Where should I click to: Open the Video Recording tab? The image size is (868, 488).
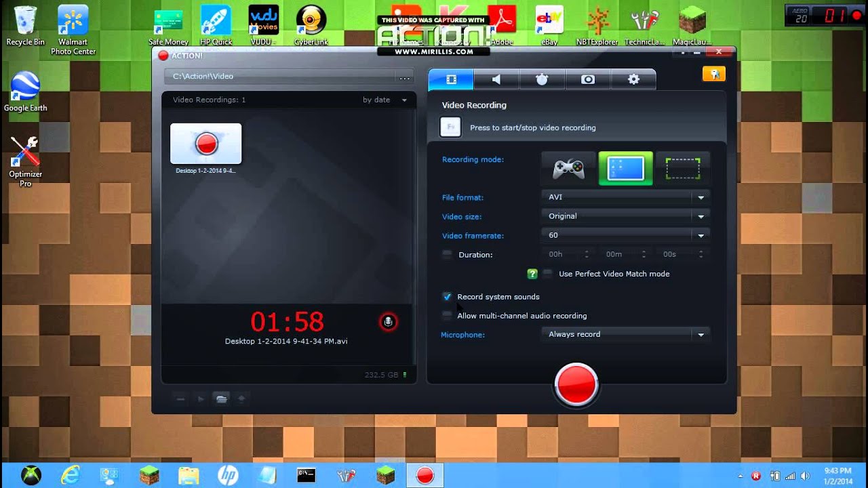(451, 79)
